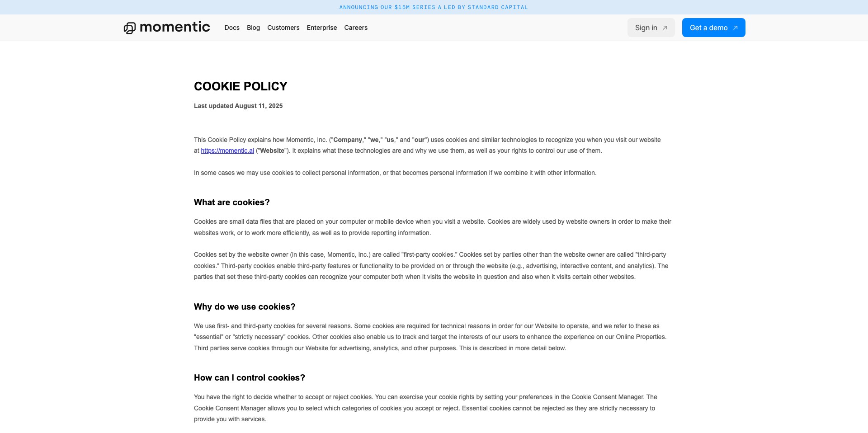Click the Get a demo button label
This screenshot has height=433, width=868.
tap(708, 28)
